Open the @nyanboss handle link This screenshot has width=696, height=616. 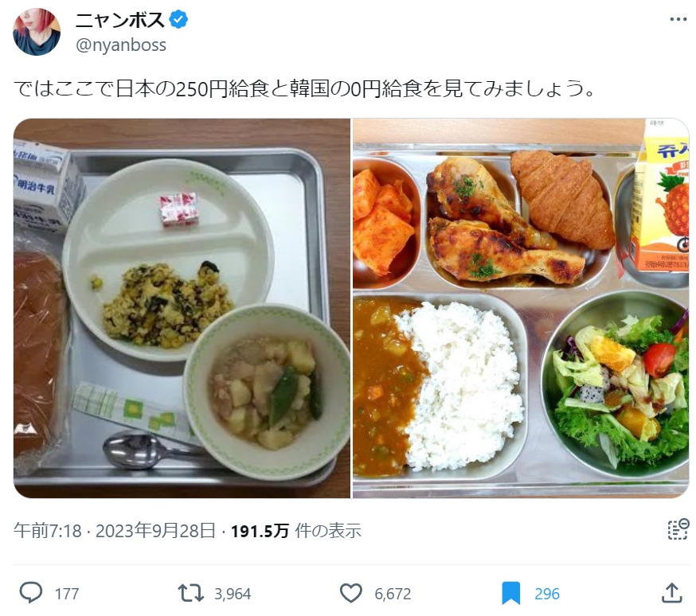point(121,45)
